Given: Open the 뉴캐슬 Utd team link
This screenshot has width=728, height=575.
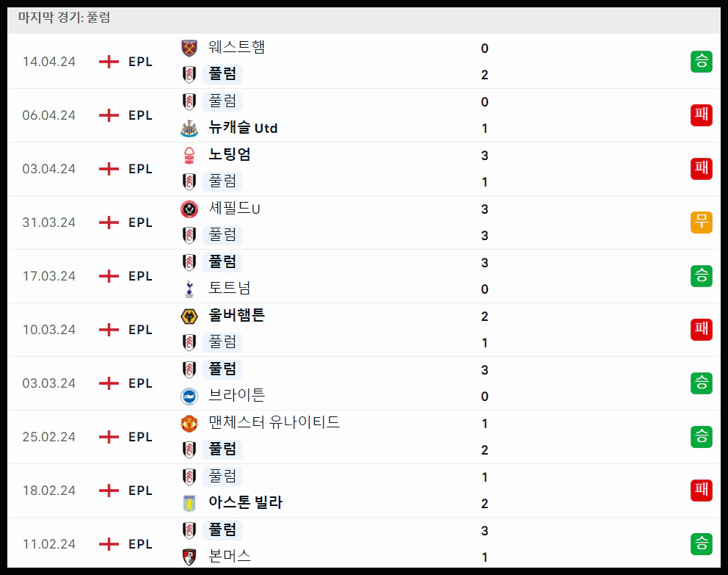Looking at the screenshot, I should click(x=243, y=128).
